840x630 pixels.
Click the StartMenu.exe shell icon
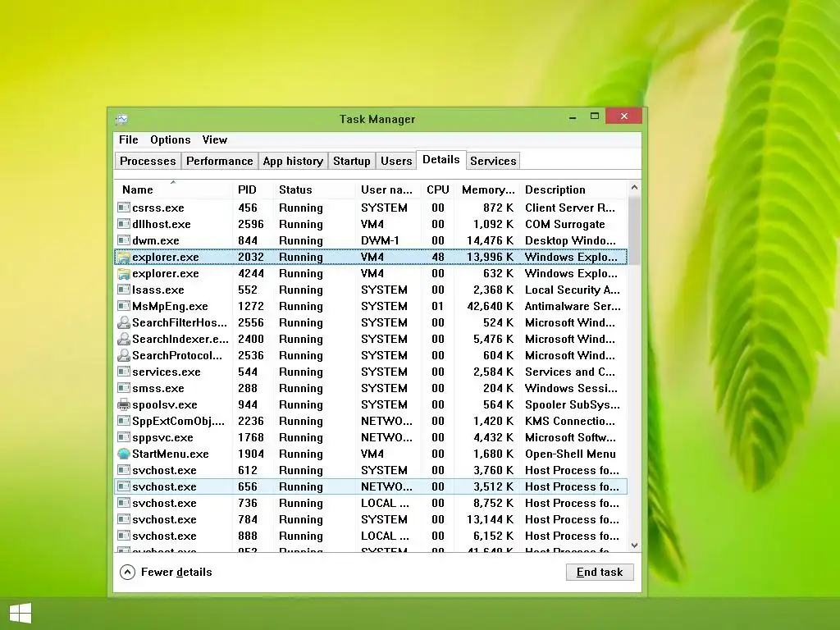coord(124,454)
